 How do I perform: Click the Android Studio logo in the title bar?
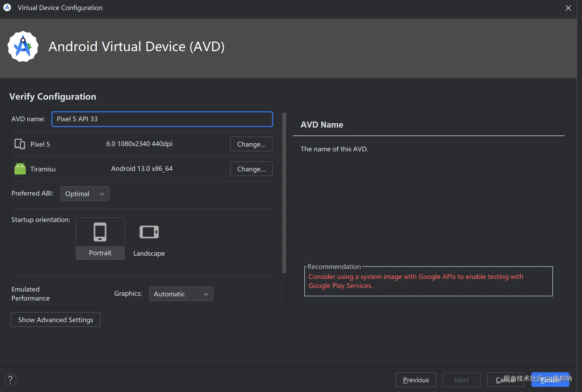[7, 8]
